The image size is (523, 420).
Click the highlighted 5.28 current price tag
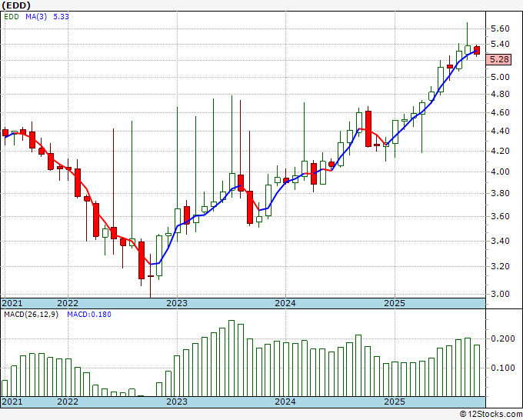click(499, 59)
